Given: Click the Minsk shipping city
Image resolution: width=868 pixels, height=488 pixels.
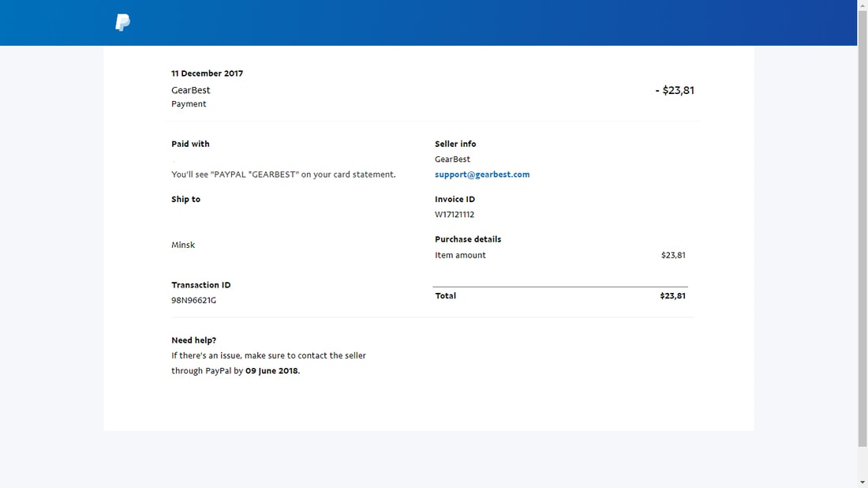Looking at the screenshot, I should click(x=183, y=245).
